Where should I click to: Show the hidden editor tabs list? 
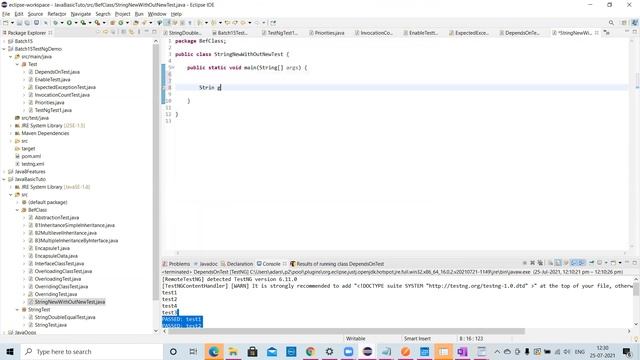pyautogui.click(x=607, y=33)
